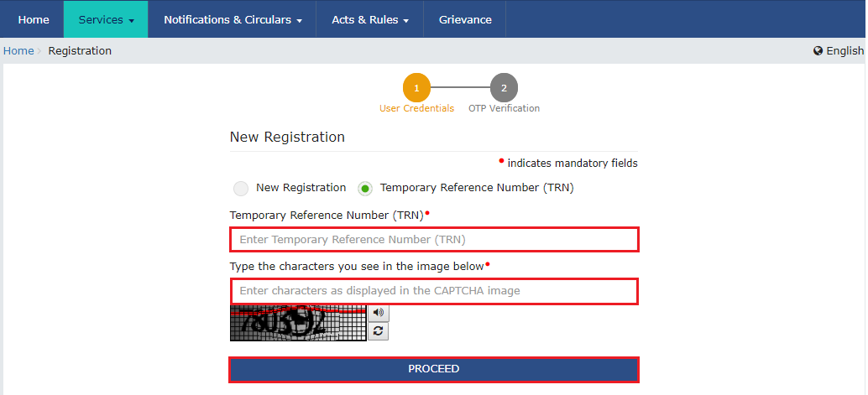Image resolution: width=868 pixels, height=395 pixels.
Task: Play the CAPTCHA audio speaker icon
Action: [378, 313]
